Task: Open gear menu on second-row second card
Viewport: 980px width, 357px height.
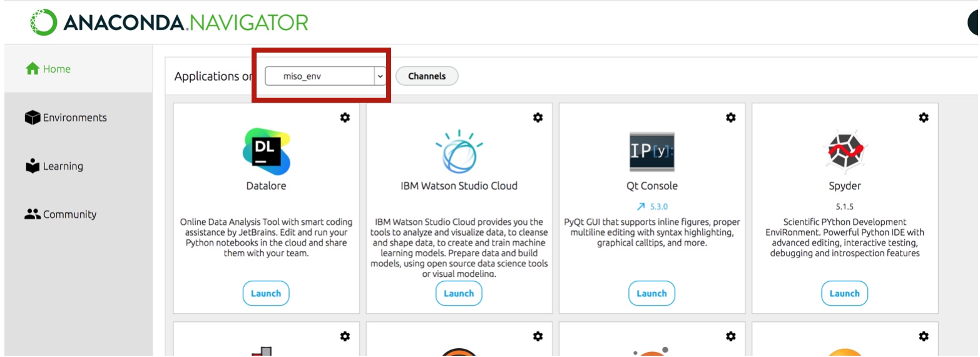Action: pos(538,336)
